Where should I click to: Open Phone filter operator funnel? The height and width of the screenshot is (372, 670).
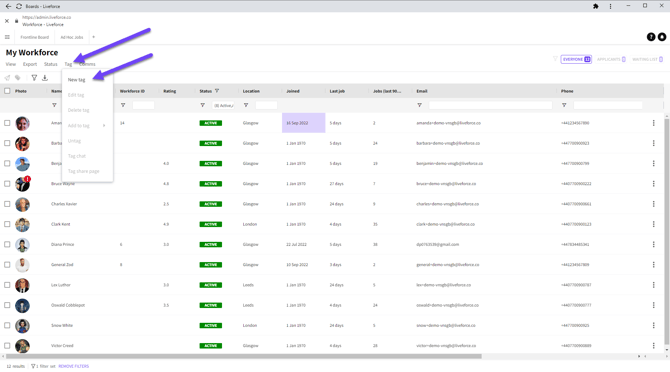coord(564,105)
